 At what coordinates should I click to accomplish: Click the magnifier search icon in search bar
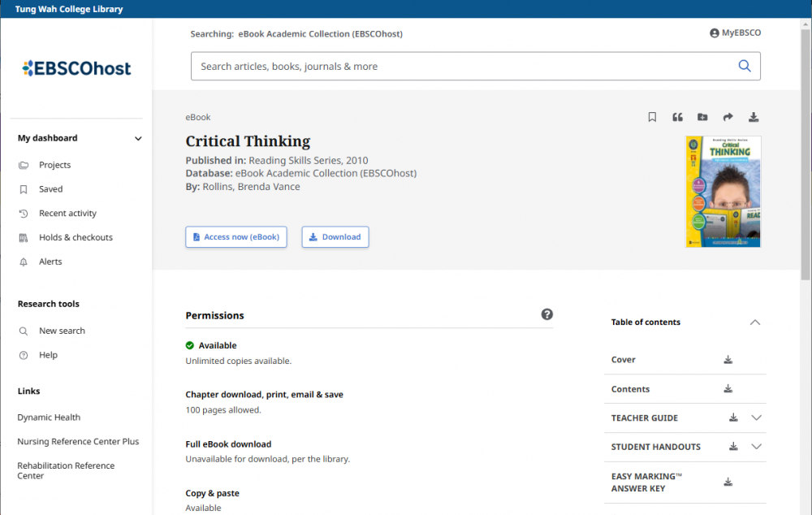(x=744, y=66)
